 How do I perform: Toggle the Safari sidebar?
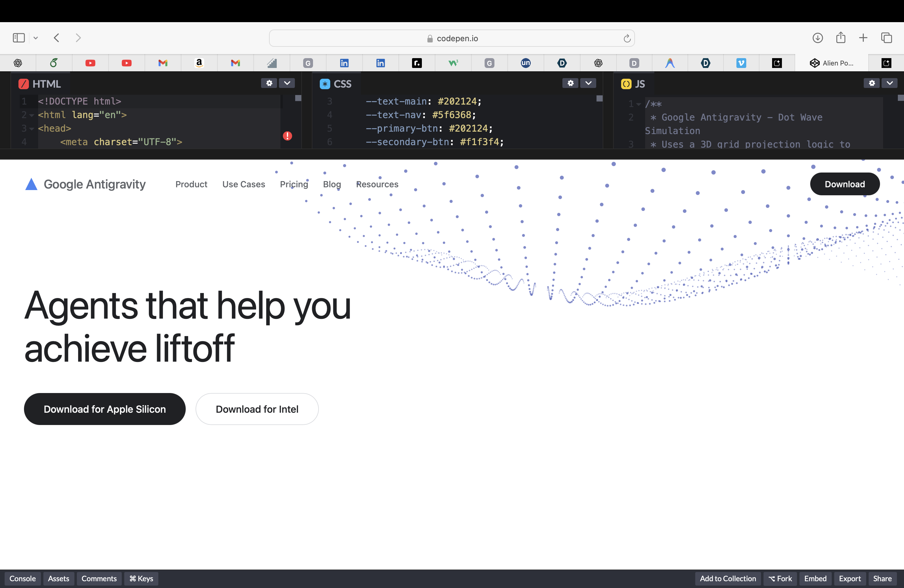(19, 38)
